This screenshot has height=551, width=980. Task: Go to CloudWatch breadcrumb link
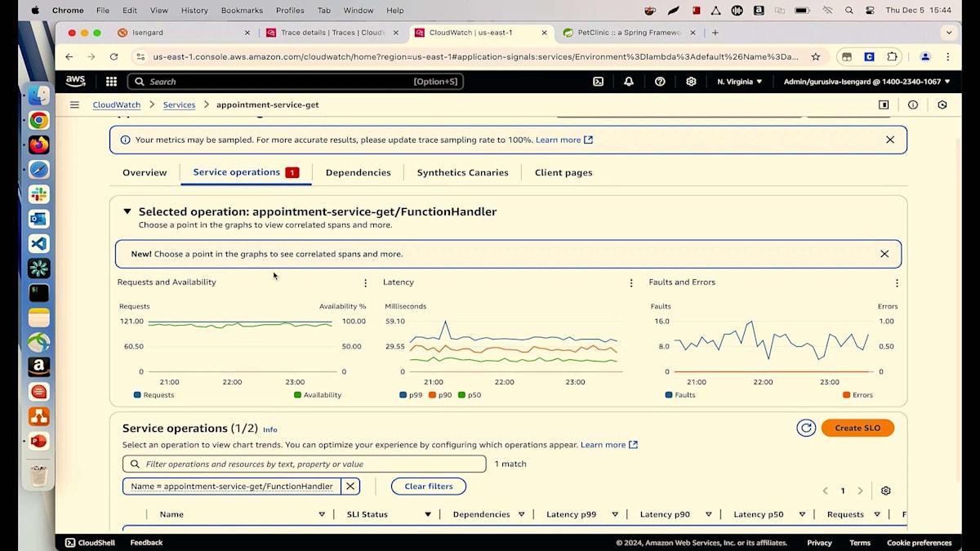117,104
